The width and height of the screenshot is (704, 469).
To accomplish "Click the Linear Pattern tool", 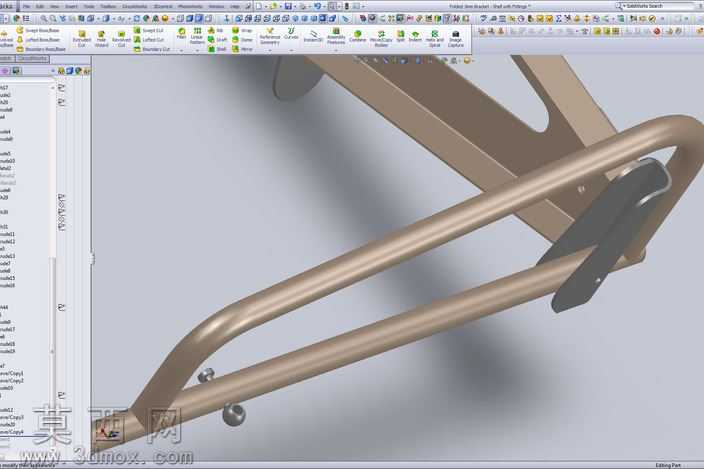I will pyautogui.click(x=197, y=35).
